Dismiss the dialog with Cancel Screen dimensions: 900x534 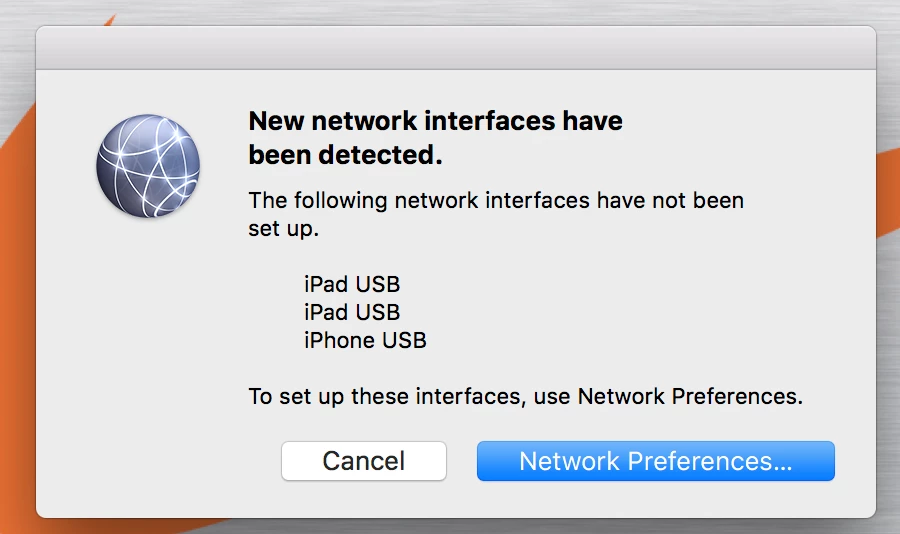pyautogui.click(x=364, y=461)
